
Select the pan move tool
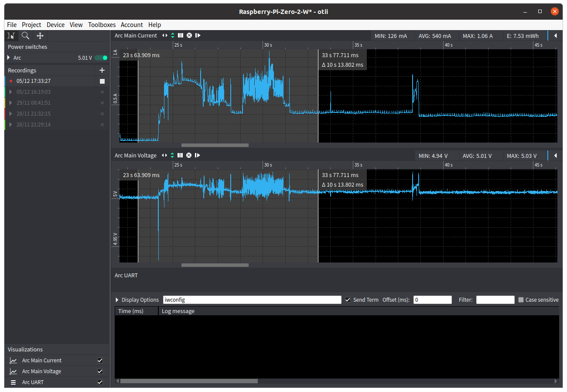(40, 36)
